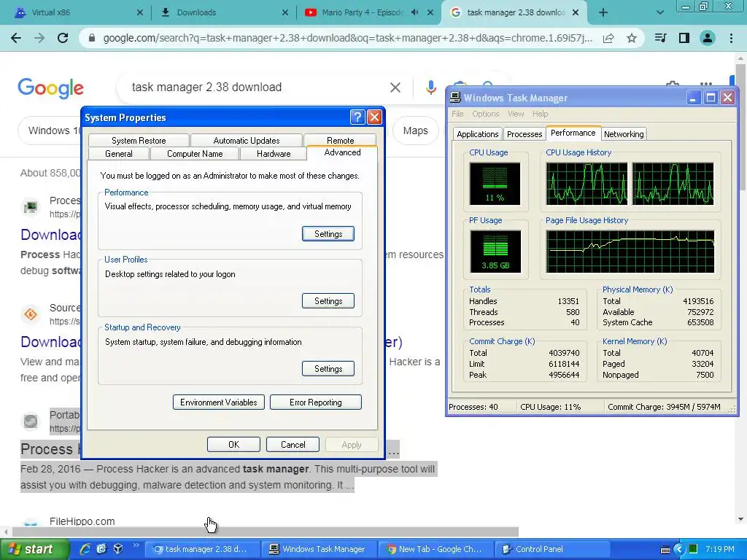Click the second quick launch browser icon
Screen dimensions: 747x560
101,549
